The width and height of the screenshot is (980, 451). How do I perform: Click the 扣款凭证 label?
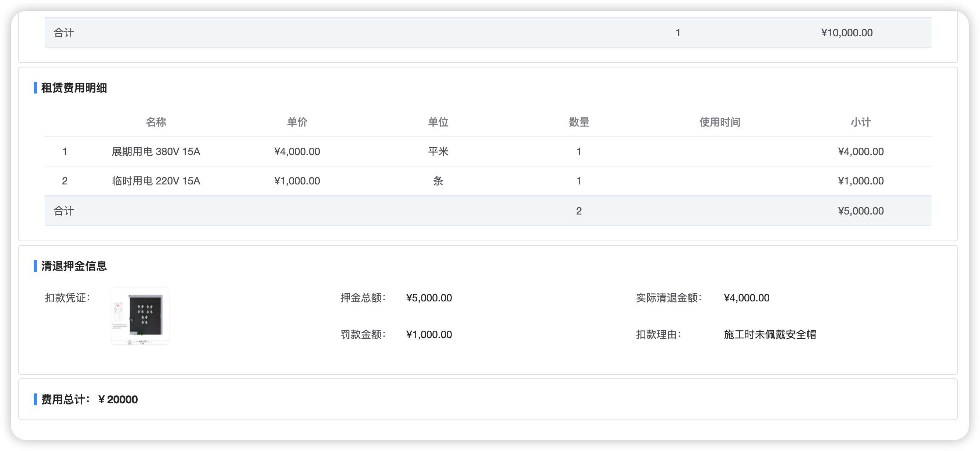(68, 298)
